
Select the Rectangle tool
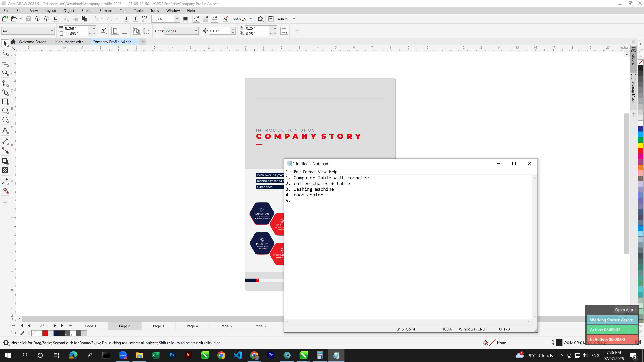[x=5, y=101]
